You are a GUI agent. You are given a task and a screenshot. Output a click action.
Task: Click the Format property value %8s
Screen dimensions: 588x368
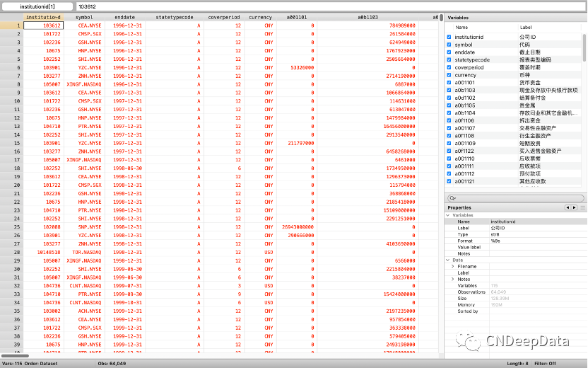[495, 241]
